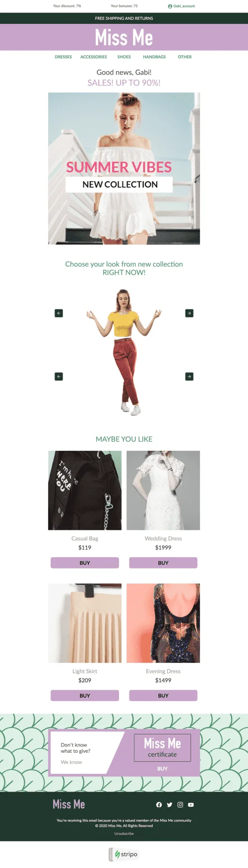Click the upper carousel left arrow

click(x=59, y=313)
